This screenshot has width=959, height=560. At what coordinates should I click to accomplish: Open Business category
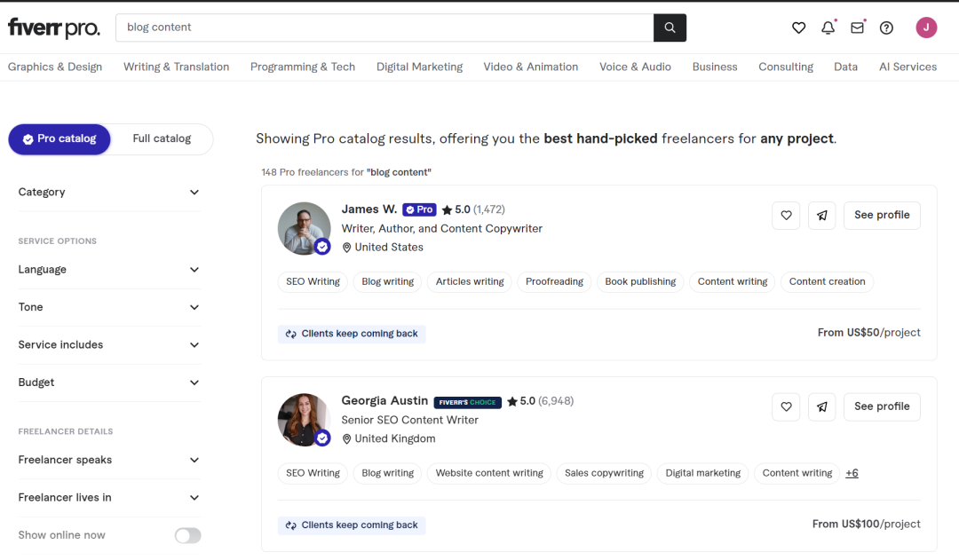pos(715,67)
